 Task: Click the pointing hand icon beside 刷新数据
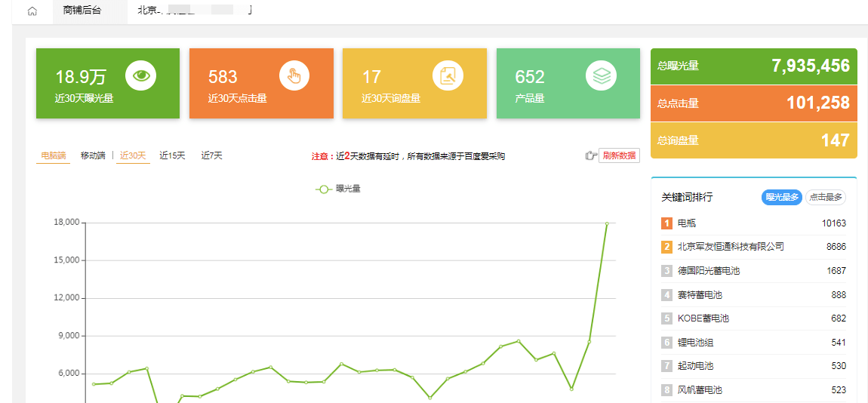591,155
